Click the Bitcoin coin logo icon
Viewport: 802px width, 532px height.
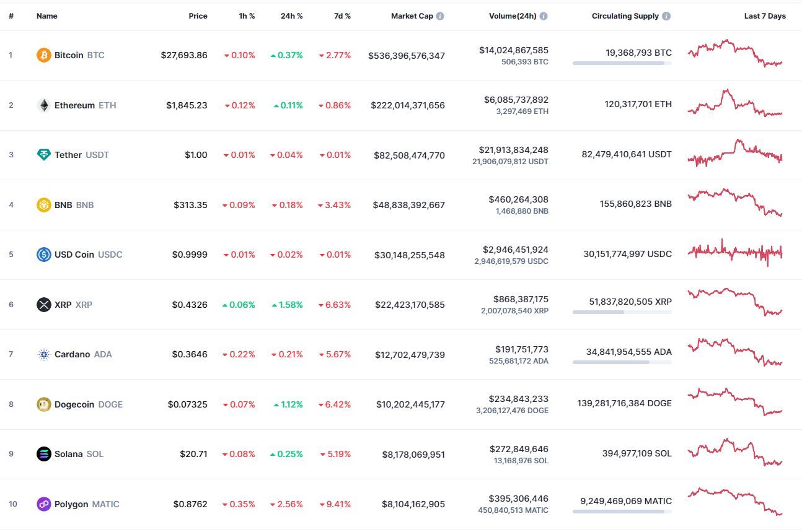click(43, 55)
